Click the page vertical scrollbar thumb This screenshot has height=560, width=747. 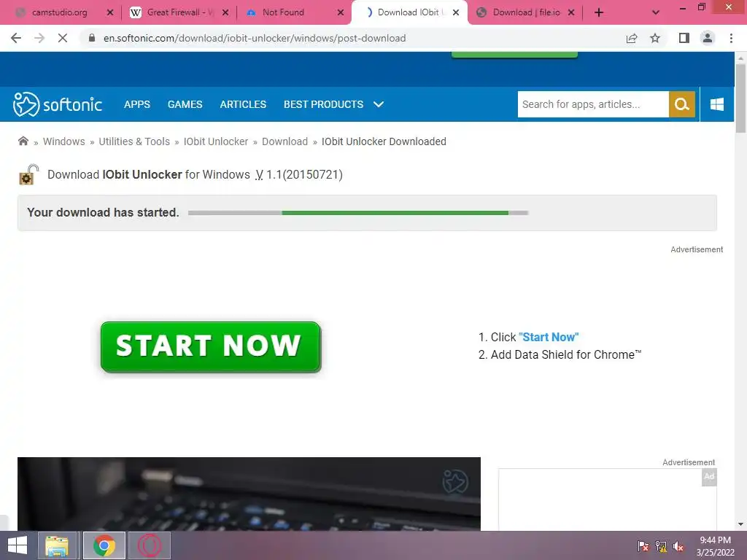pos(740,98)
